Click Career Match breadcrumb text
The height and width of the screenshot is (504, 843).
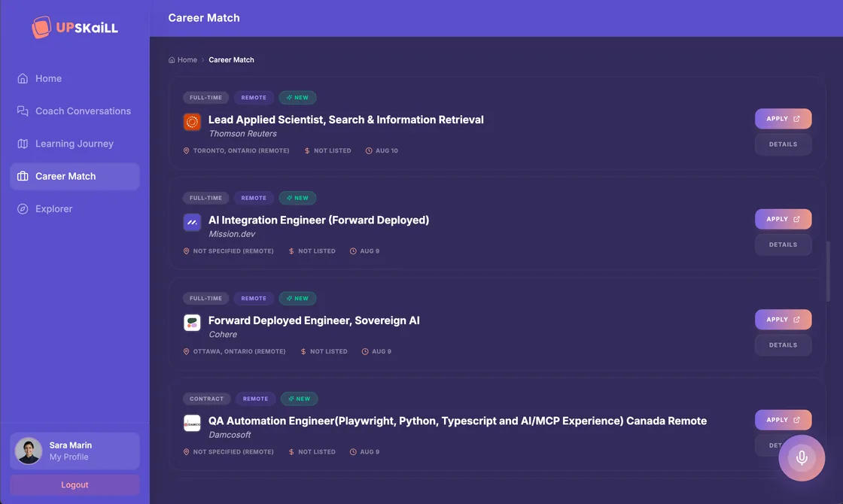tap(231, 59)
